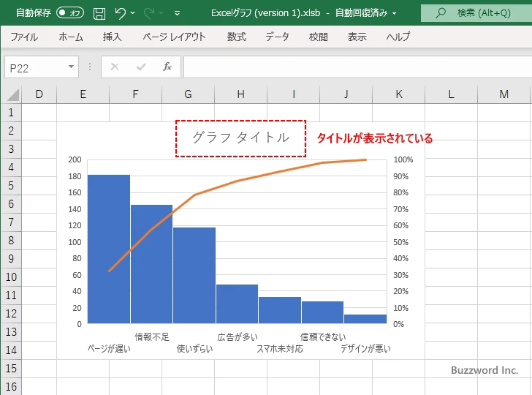Click the 200 primary axis label
Image resolution: width=532 pixels, height=395 pixels.
point(75,159)
